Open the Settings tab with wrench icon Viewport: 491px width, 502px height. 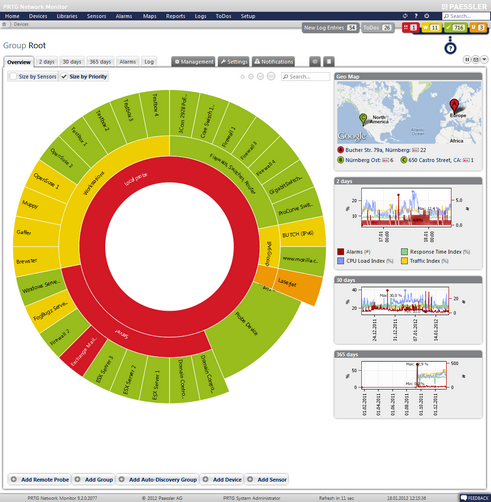click(x=234, y=62)
